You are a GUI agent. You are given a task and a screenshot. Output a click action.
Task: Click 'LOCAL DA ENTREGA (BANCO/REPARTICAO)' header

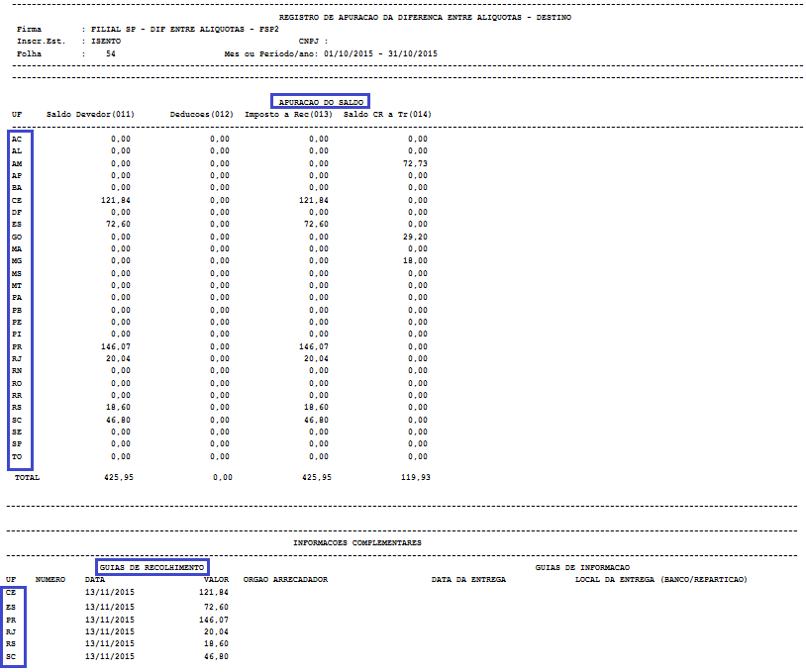click(661, 580)
